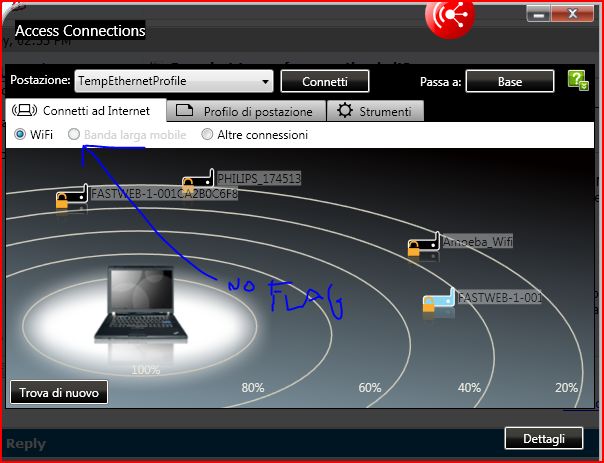
Task: Click the 20% signal ring label
Action: 567,388
